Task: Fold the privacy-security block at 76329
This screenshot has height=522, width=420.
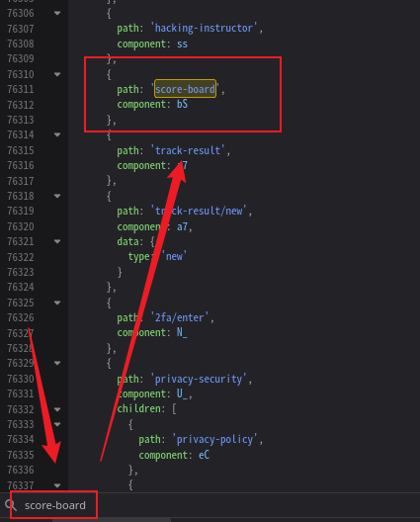Action: [57, 363]
